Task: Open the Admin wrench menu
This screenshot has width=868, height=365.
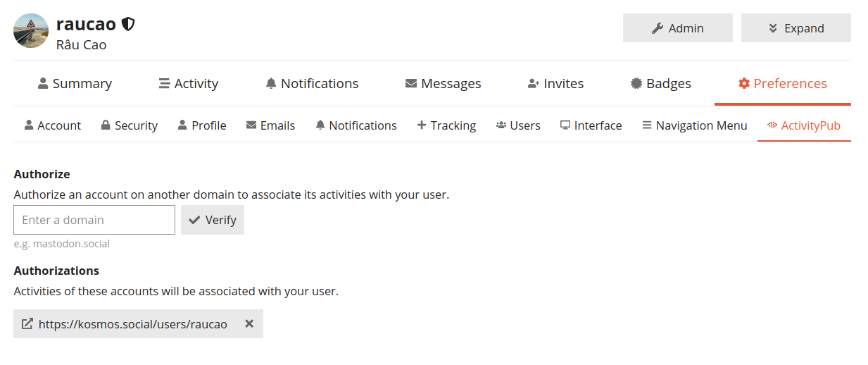Action: [x=677, y=28]
